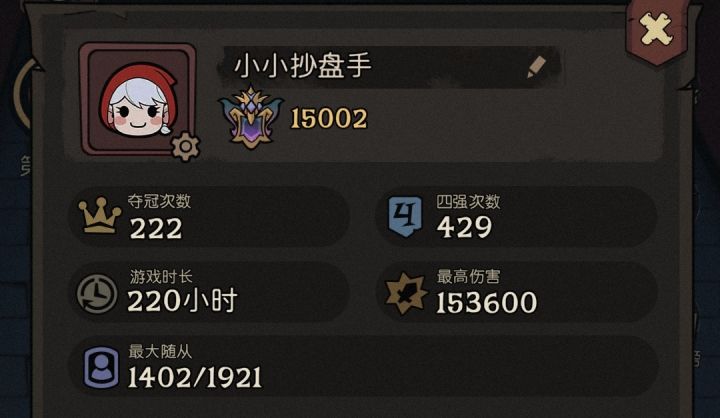Click the 最高伤害 label text
The height and width of the screenshot is (418, 720).
coord(468,277)
